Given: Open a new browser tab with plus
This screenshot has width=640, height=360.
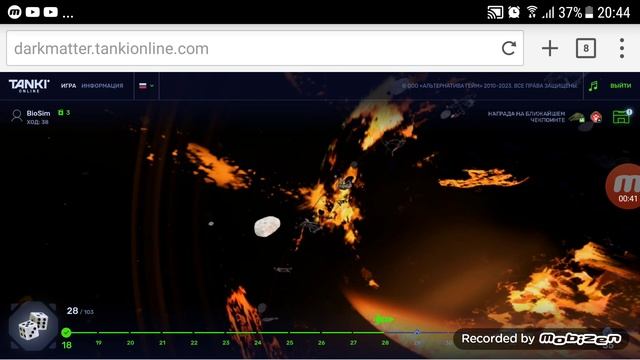Looking at the screenshot, I should coord(550,48).
